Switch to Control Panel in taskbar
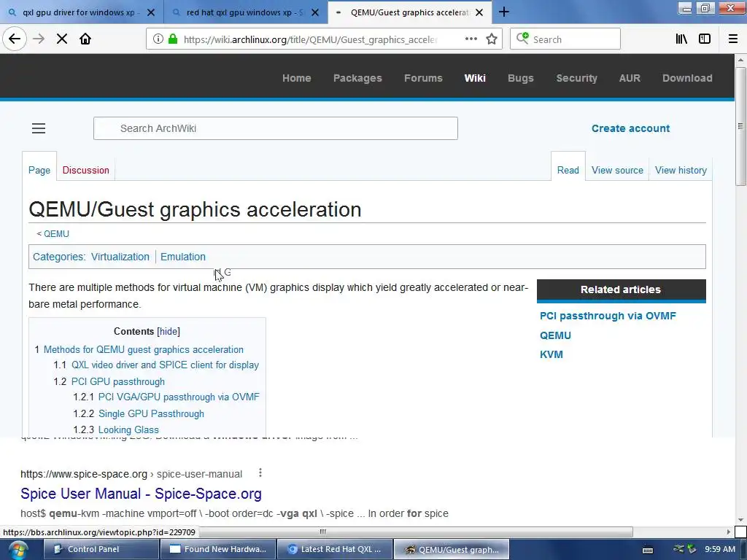747x560 pixels. point(101,550)
